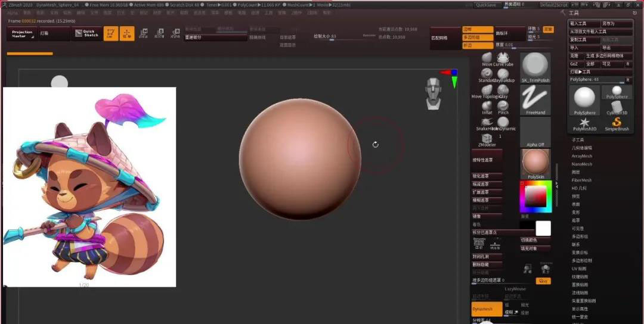The height and width of the screenshot is (324, 644).
Task: Open the FreeHand stroke selector
Action: 535,100
